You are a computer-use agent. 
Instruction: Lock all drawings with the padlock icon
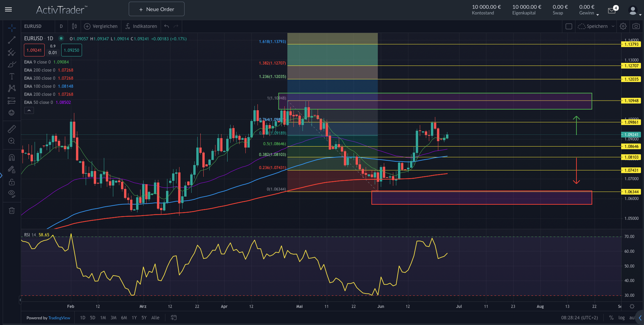[11, 182]
